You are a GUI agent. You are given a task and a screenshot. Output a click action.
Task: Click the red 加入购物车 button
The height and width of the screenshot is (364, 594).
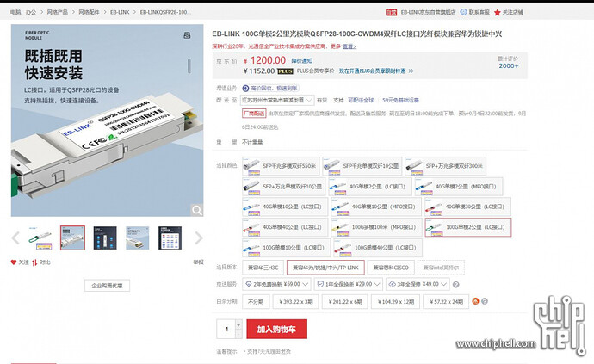coord(276,329)
